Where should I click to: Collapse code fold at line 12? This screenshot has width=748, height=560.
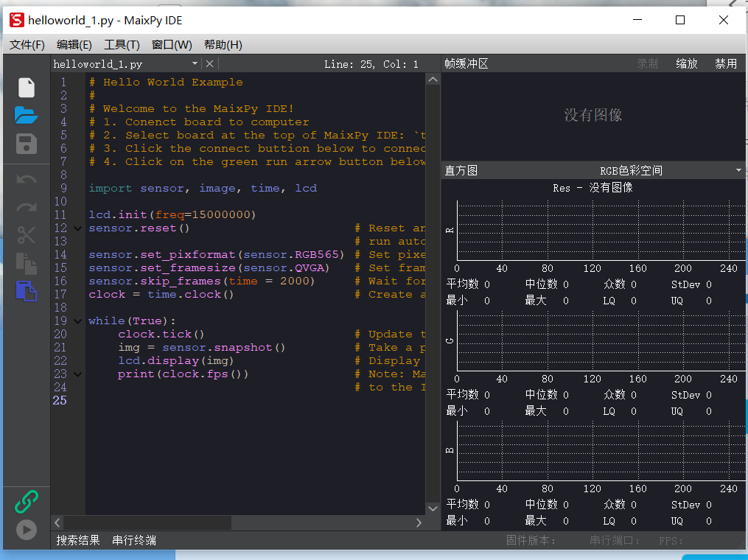(x=78, y=228)
